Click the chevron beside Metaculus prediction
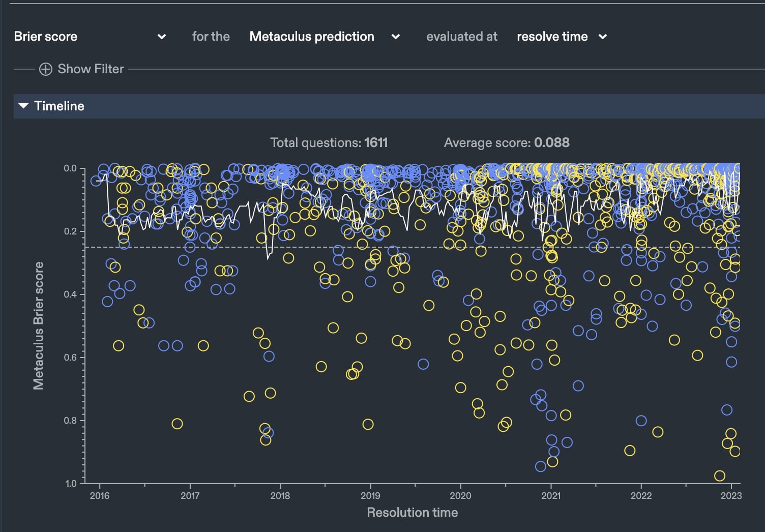 point(396,36)
